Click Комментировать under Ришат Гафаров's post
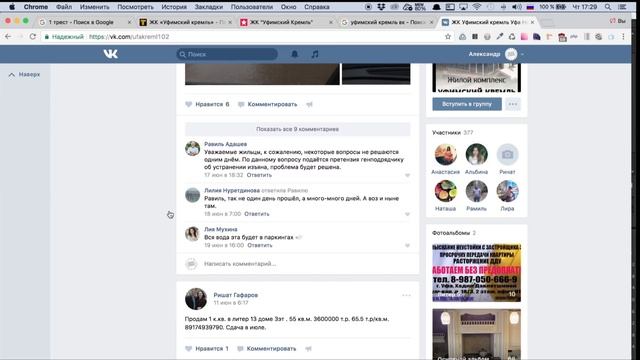Viewport: 640px width, 360px height. point(267,349)
